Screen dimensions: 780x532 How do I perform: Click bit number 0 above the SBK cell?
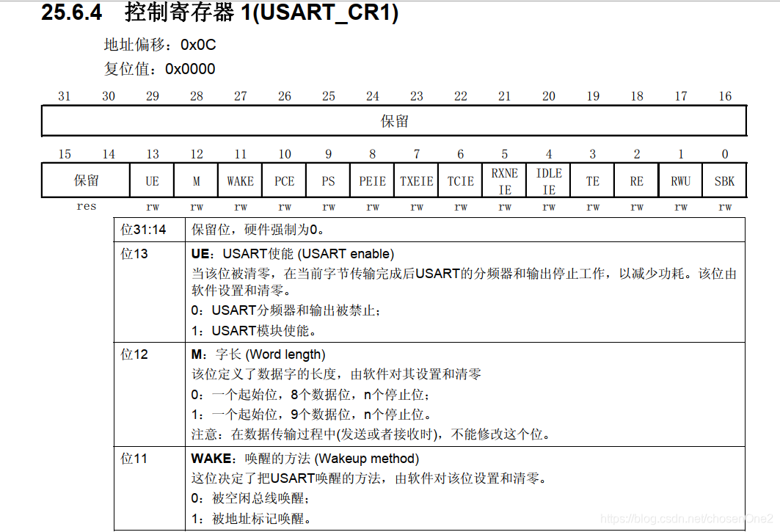[x=725, y=154]
